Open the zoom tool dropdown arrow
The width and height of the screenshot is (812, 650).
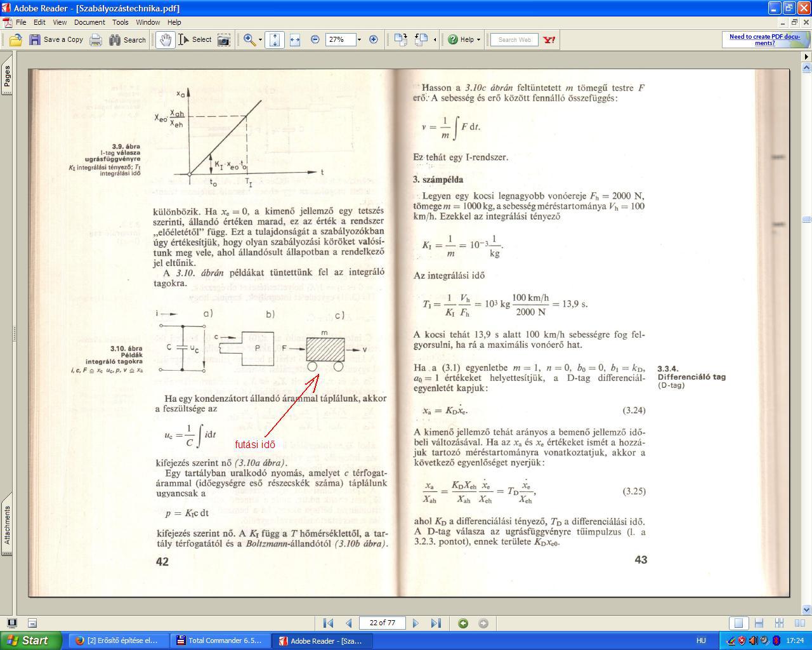point(260,39)
